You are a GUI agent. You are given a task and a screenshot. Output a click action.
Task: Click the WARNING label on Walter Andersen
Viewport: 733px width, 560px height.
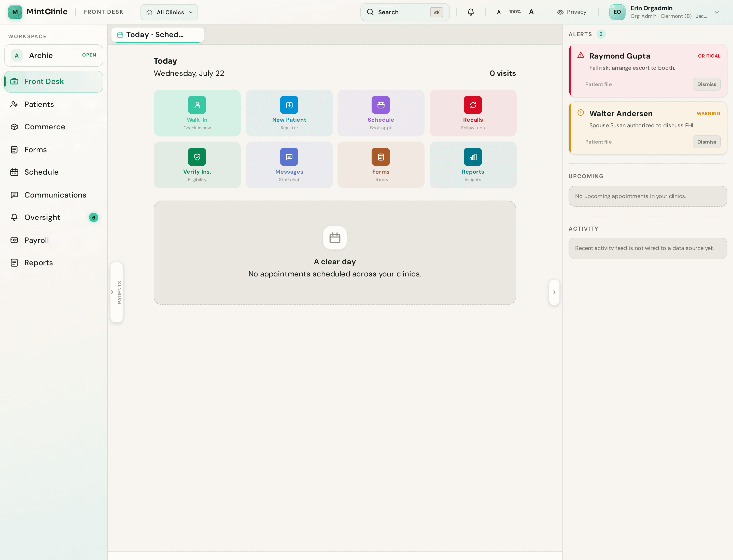708,114
